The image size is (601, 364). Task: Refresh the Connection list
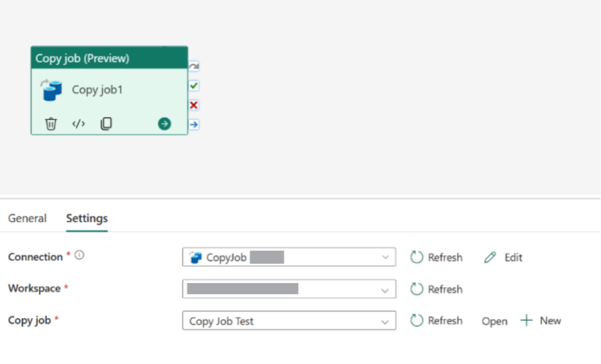pyautogui.click(x=437, y=257)
